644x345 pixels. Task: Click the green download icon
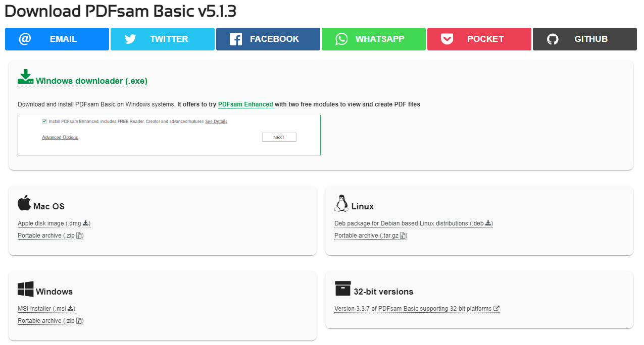click(26, 77)
